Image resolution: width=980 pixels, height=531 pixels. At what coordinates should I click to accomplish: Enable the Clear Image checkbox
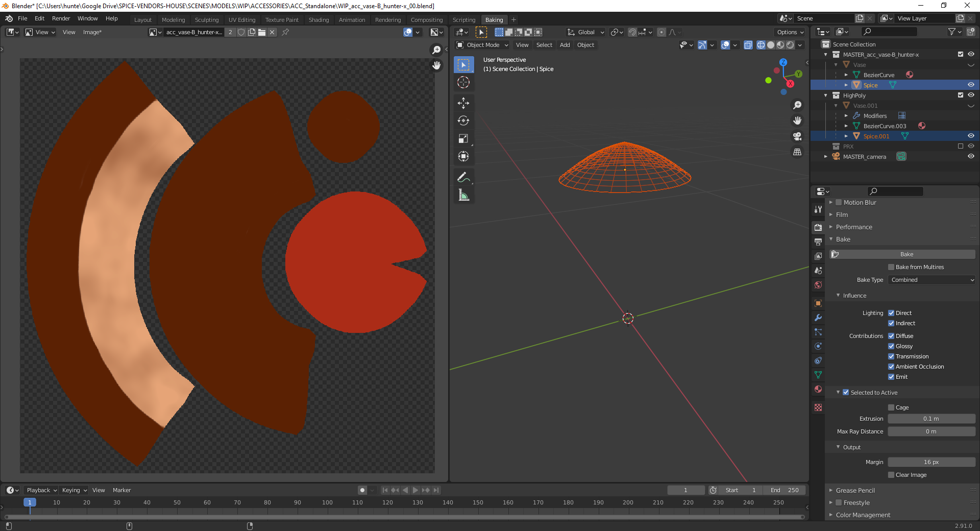891,475
